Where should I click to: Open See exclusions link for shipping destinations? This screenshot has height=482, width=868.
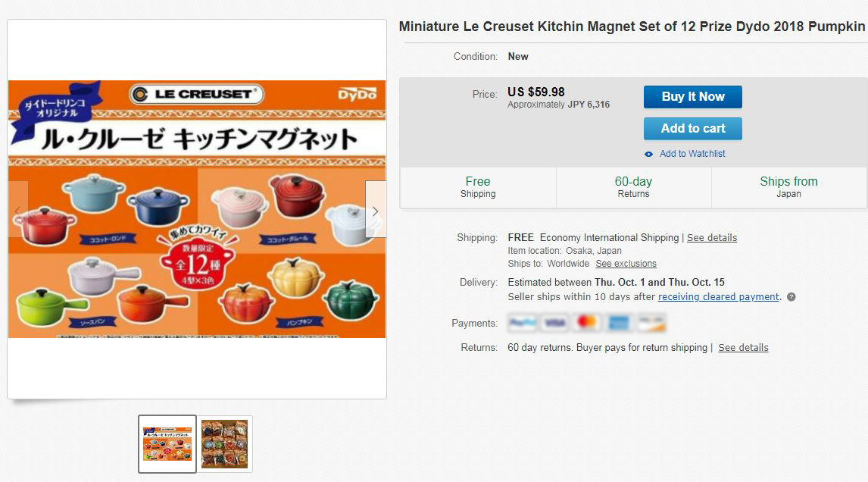626,264
